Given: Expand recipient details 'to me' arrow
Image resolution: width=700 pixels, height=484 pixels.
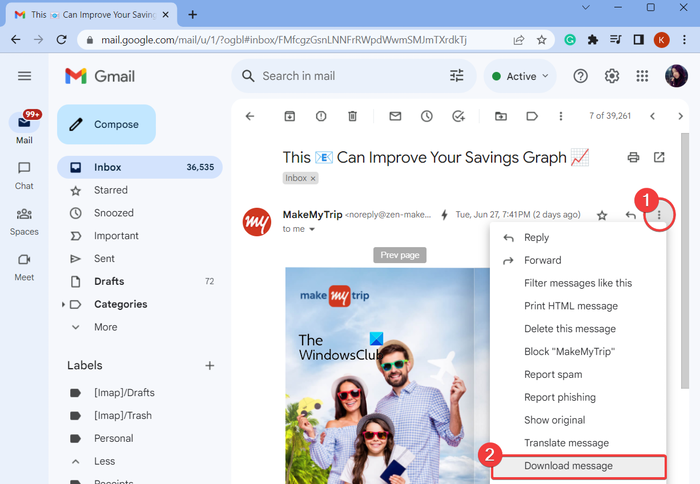Looking at the screenshot, I should (x=312, y=229).
